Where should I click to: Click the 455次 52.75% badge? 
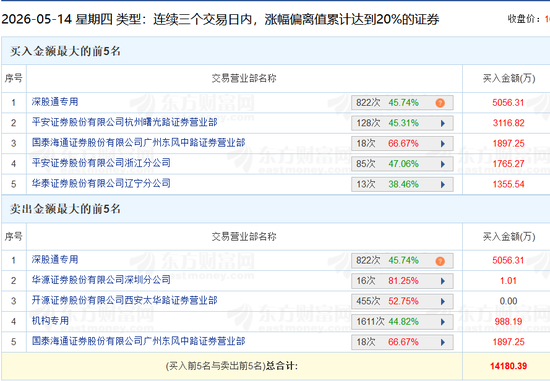point(402,301)
